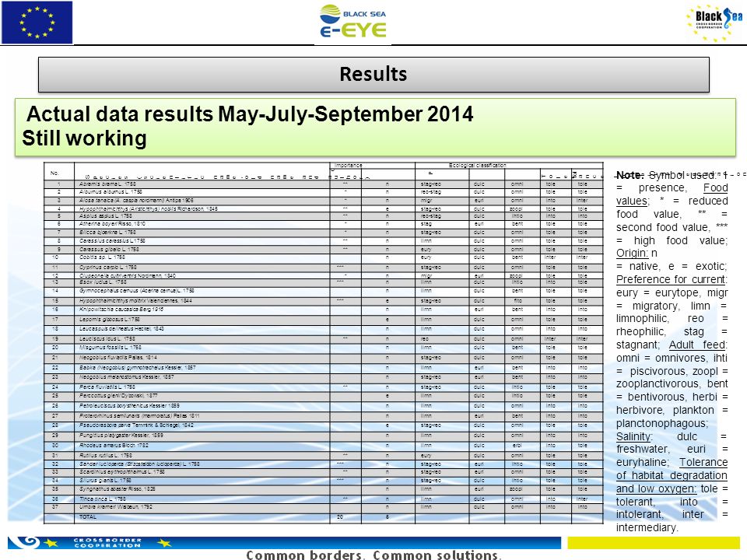
Task: Select the 'Clupeonella cultriventris Nordmann, 1840' row
Action: click(x=324, y=275)
